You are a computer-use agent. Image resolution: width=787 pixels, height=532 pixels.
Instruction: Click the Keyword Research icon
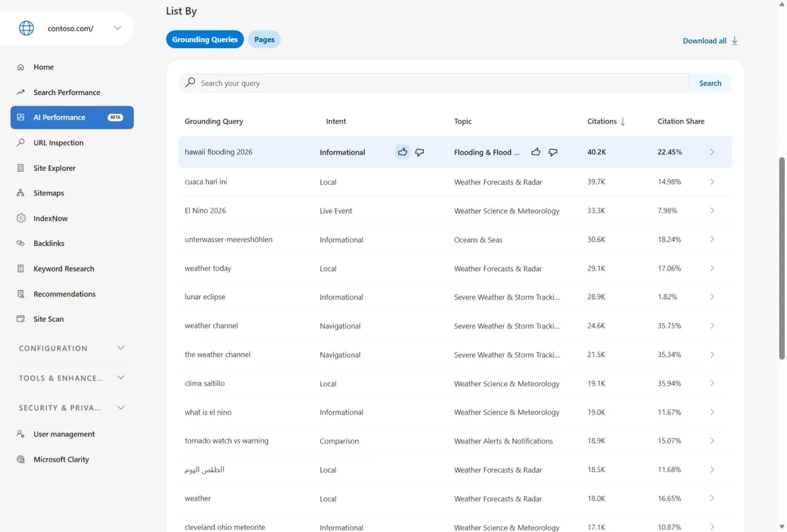20,269
